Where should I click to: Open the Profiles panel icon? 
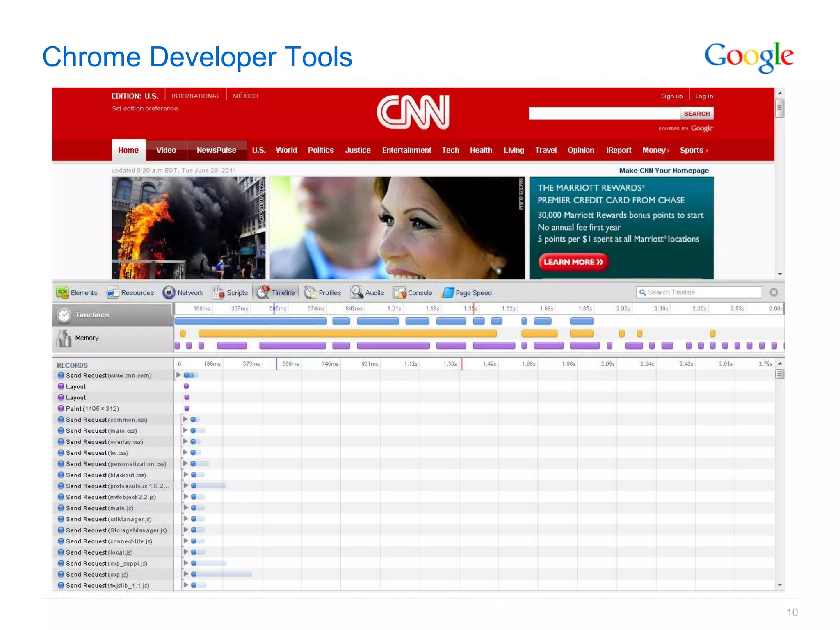(x=310, y=292)
